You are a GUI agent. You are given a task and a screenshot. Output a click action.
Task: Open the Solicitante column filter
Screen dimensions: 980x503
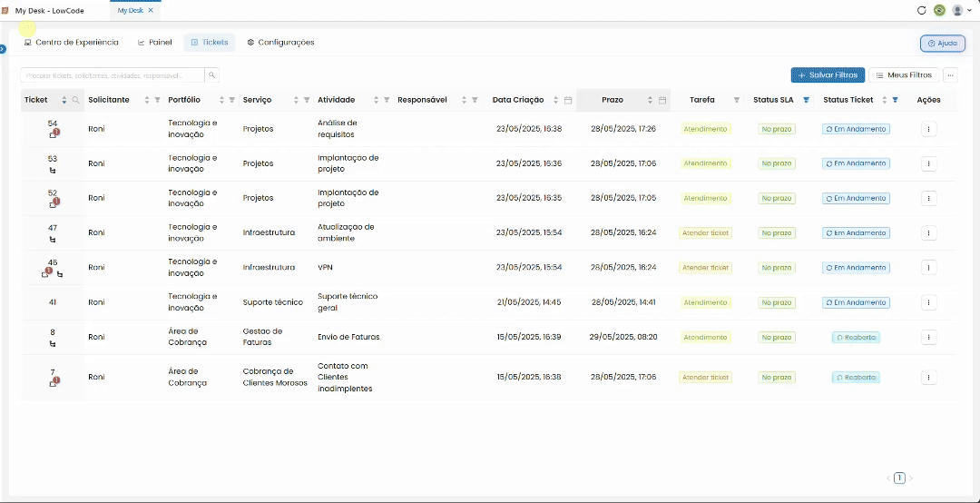(x=158, y=100)
